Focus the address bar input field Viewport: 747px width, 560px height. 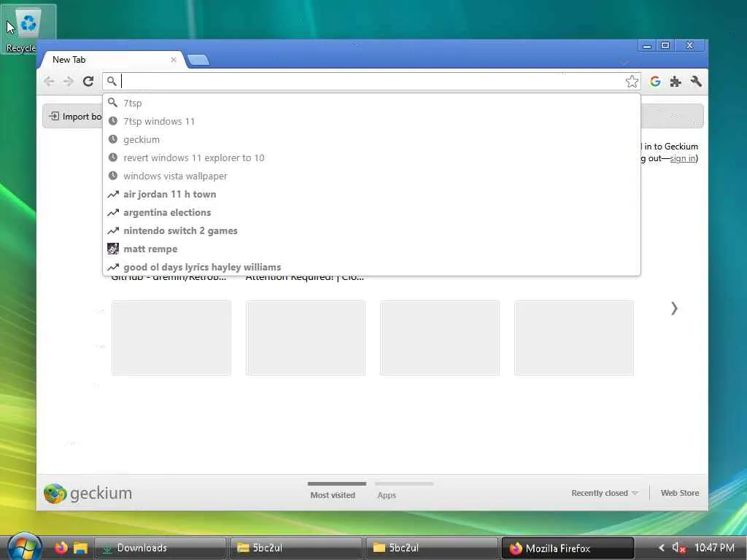[x=371, y=82]
